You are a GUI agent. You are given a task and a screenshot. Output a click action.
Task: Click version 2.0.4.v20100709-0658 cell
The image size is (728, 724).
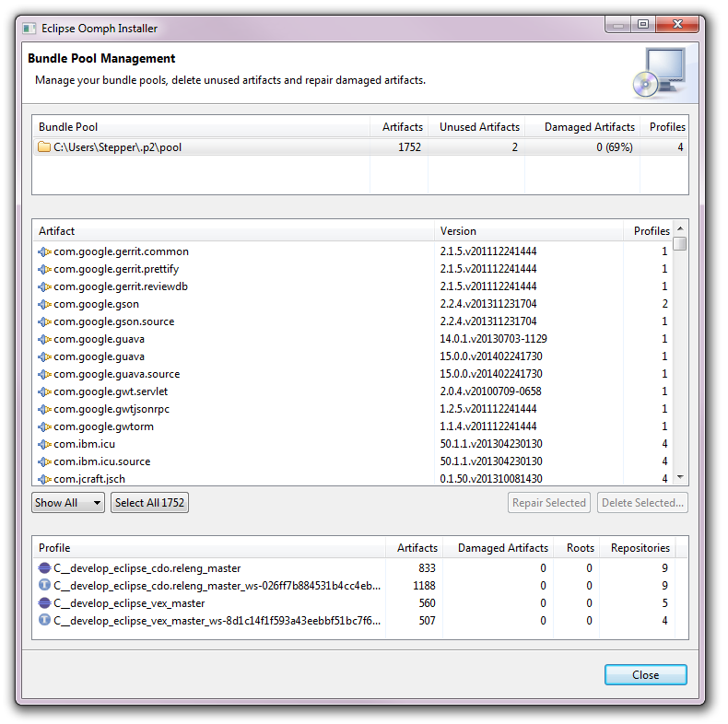pyautogui.click(x=491, y=391)
